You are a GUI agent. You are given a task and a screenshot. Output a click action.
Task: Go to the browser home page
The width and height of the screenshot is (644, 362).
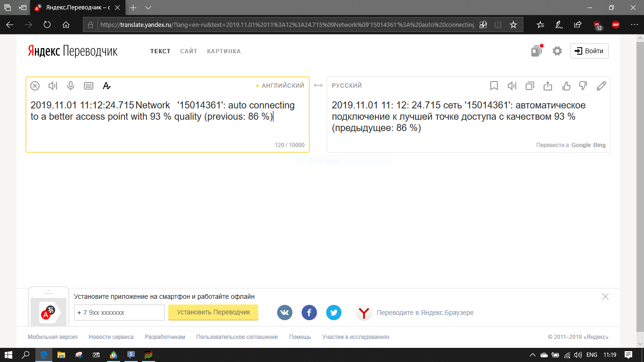pyautogui.click(x=66, y=25)
